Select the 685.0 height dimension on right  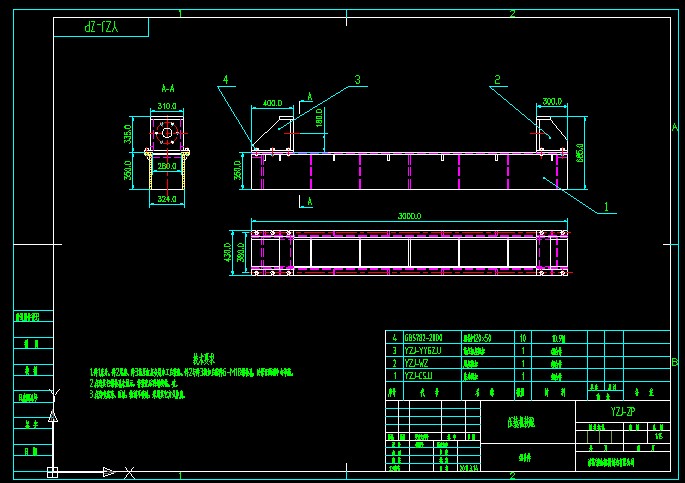pyautogui.click(x=580, y=152)
